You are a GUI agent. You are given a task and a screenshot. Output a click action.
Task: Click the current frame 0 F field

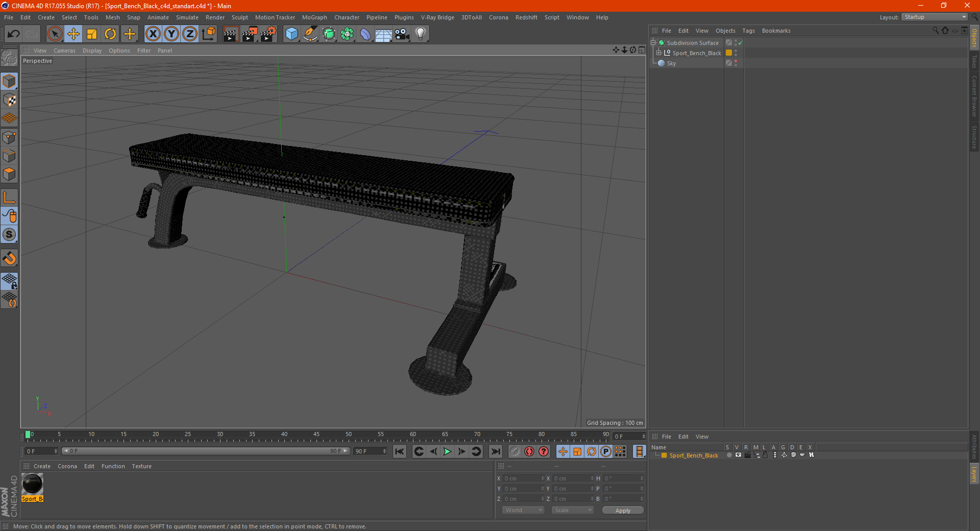pos(41,451)
